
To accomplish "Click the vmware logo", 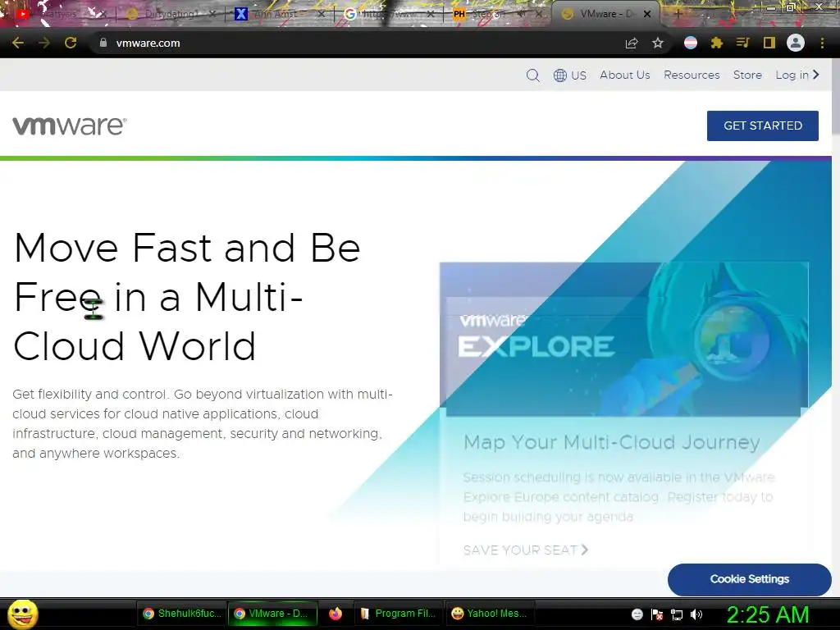I will (x=70, y=126).
